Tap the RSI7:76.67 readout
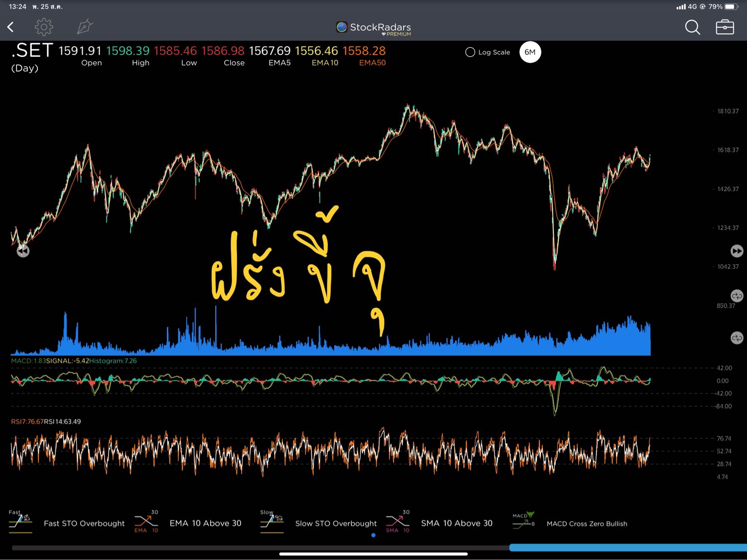 [27, 422]
